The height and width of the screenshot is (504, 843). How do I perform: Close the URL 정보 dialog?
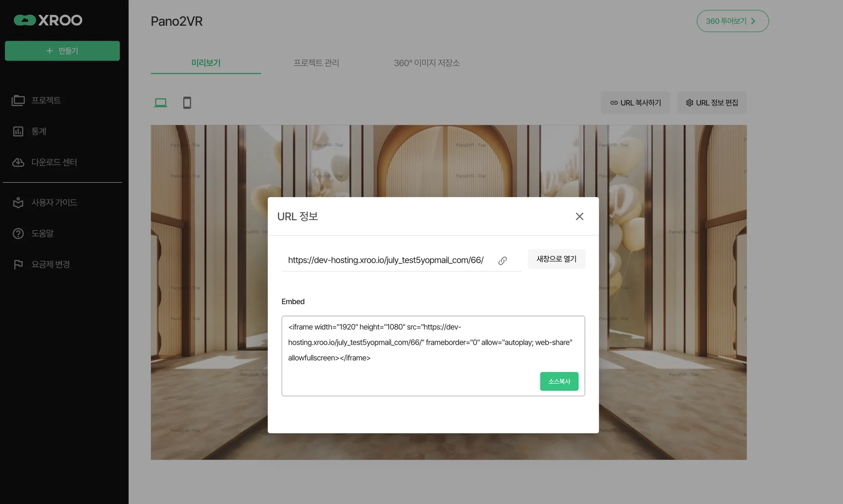[579, 216]
